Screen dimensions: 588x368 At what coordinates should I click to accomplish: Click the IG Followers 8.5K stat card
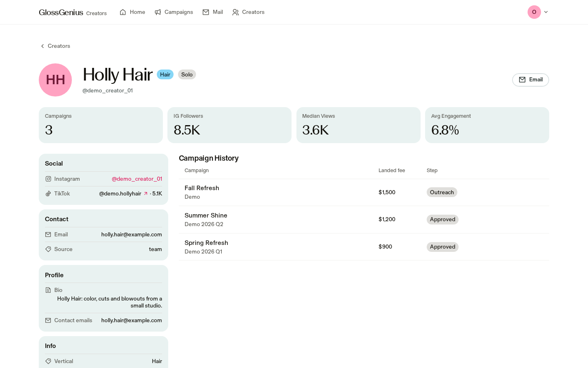pyautogui.click(x=229, y=125)
